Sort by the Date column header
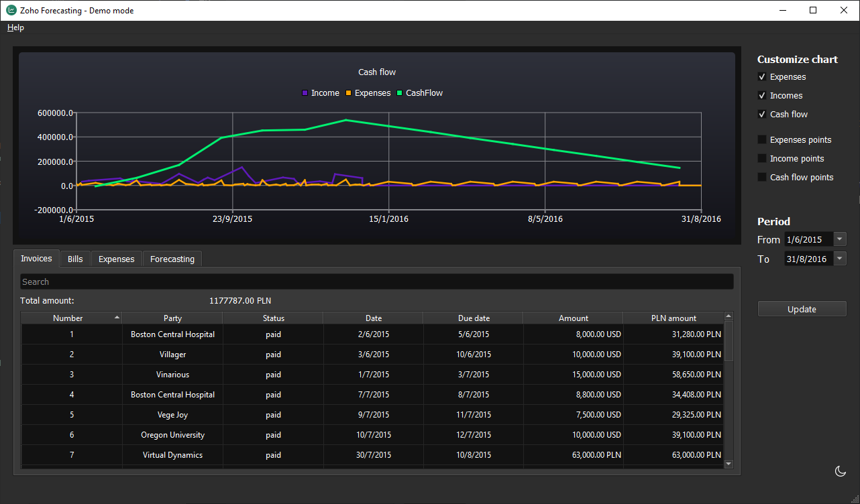This screenshot has width=860, height=504. (x=374, y=318)
